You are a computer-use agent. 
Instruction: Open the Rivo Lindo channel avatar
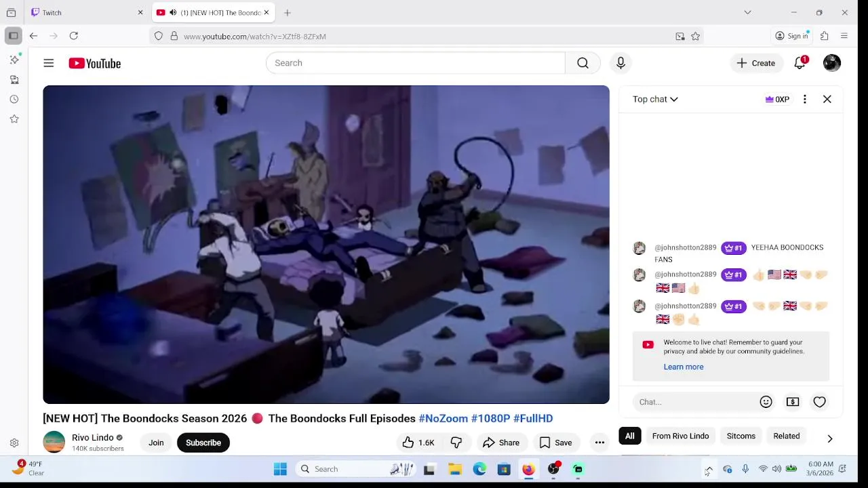coord(54,443)
